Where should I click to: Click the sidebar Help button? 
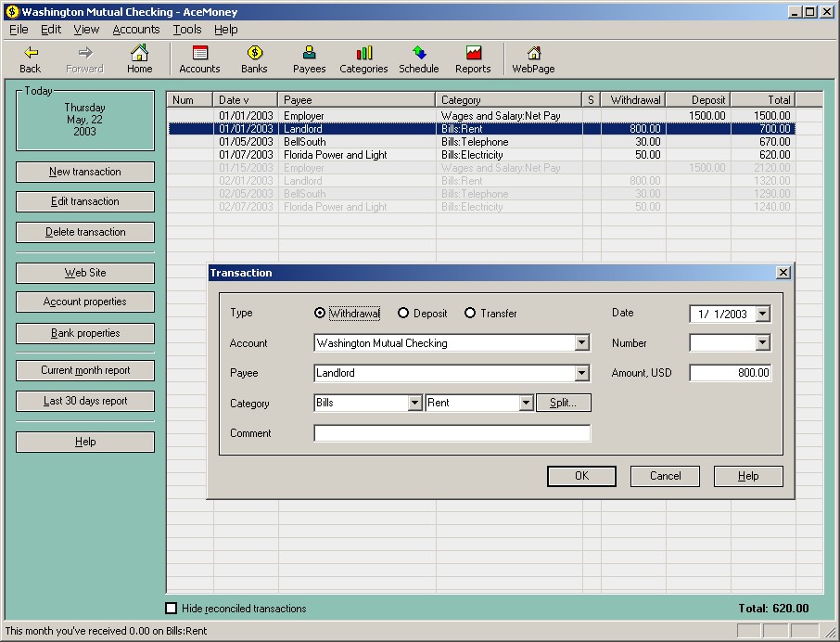point(85,443)
